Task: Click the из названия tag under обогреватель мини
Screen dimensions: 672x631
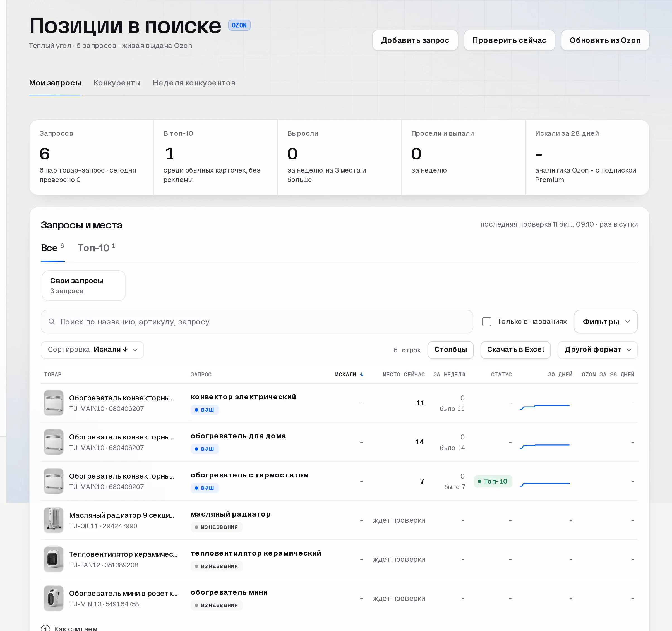Action: click(x=216, y=605)
